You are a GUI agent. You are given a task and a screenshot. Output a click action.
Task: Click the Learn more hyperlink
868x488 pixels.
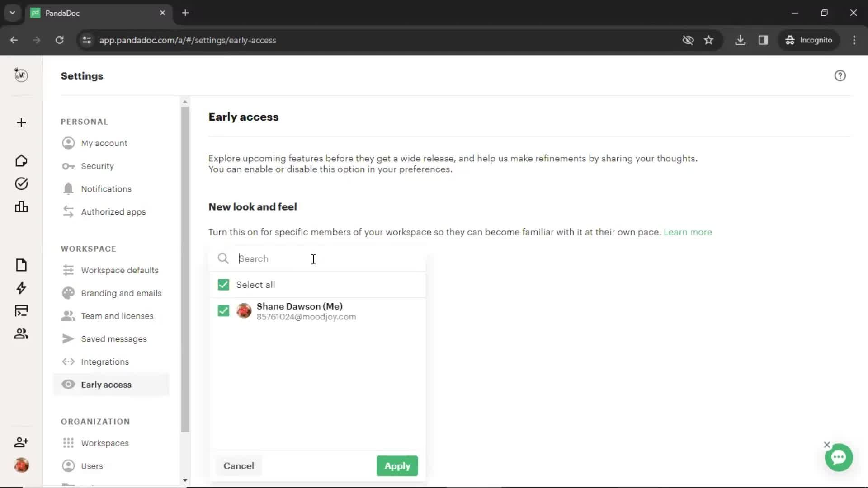coord(687,232)
